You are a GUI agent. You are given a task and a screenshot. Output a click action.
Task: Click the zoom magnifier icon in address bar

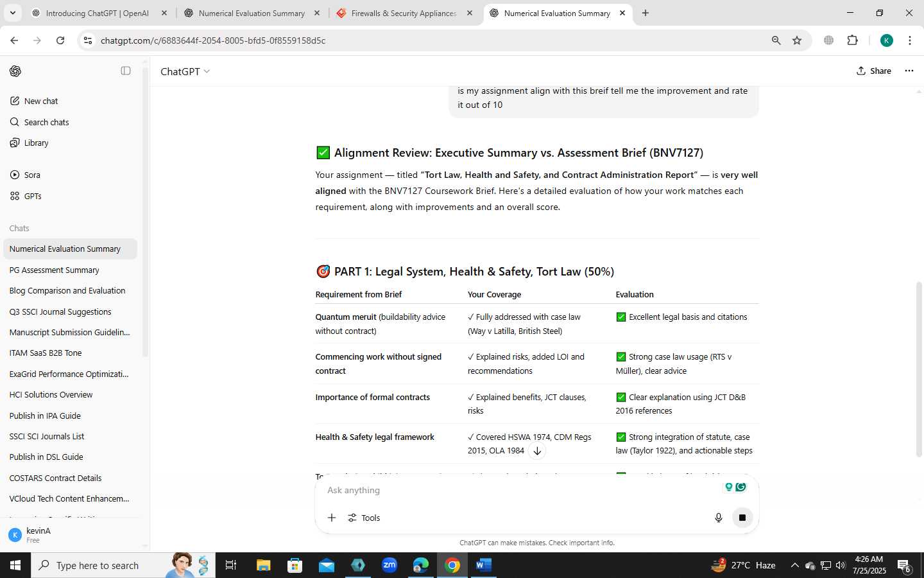click(x=776, y=40)
